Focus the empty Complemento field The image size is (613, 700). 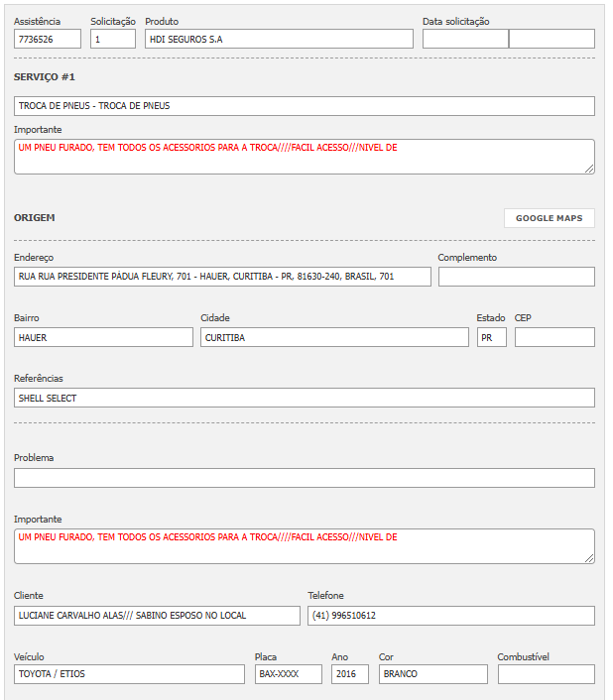pos(516,277)
